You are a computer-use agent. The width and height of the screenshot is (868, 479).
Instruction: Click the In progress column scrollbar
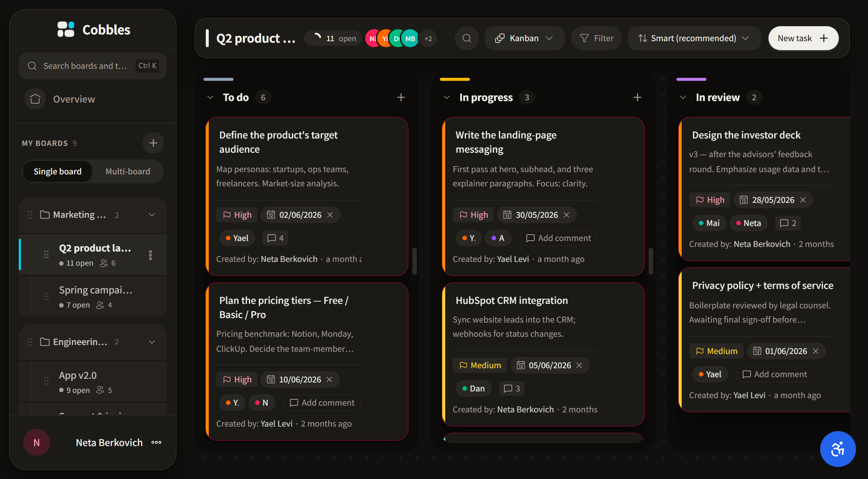(651, 261)
